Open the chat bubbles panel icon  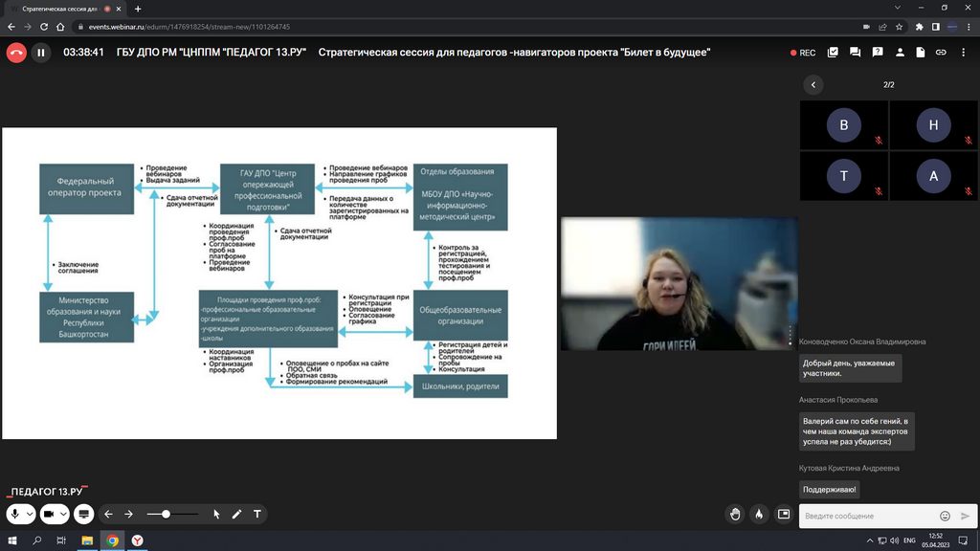tap(855, 53)
